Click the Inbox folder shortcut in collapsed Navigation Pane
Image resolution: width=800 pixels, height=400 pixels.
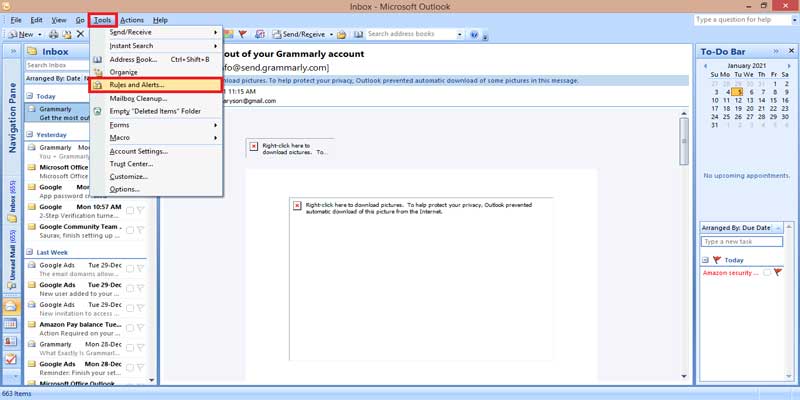click(x=12, y=201)
